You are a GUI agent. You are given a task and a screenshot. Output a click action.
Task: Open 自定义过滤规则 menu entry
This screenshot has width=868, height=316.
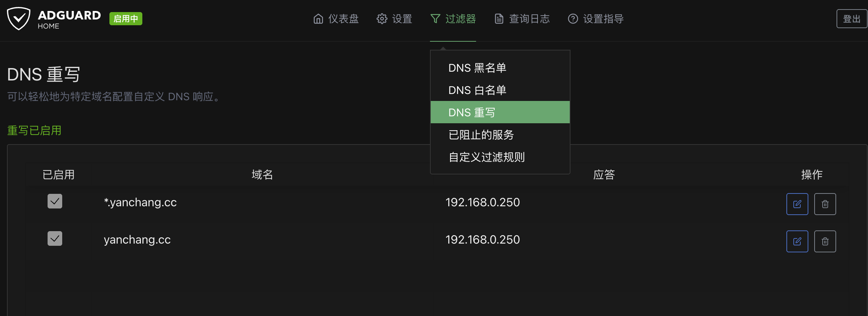pyautogui.click(x=486, y=157)
